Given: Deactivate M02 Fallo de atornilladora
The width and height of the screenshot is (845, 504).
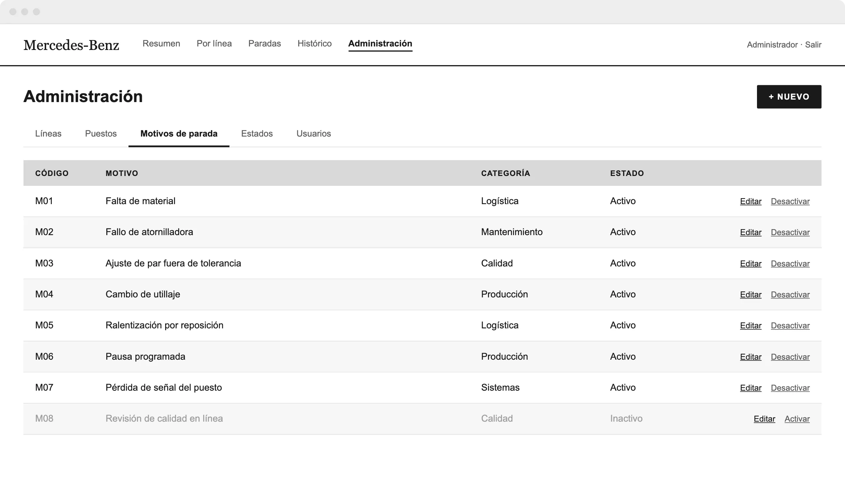Looking at the screenshot, I should click(790, 232).
